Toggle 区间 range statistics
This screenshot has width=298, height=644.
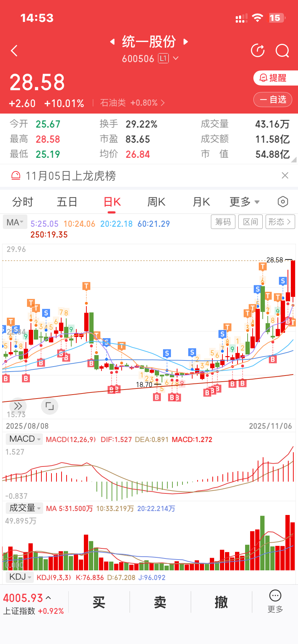[x=250, y=222]
